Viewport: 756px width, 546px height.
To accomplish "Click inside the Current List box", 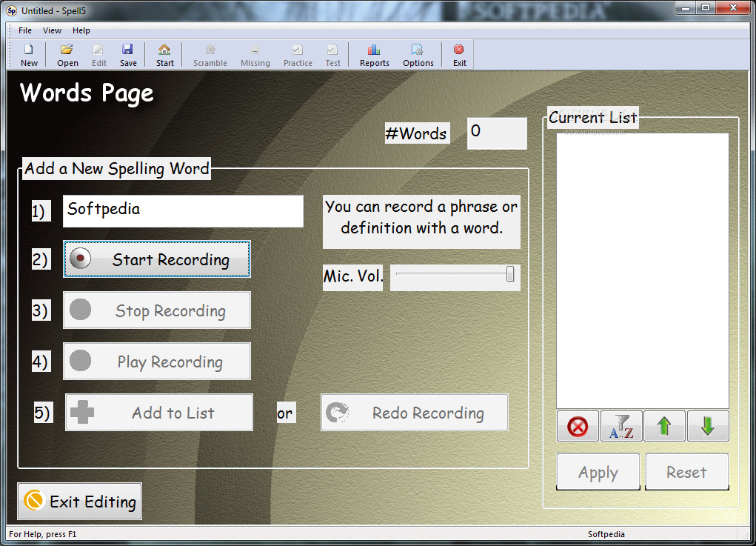I will (x=643, y=271).
